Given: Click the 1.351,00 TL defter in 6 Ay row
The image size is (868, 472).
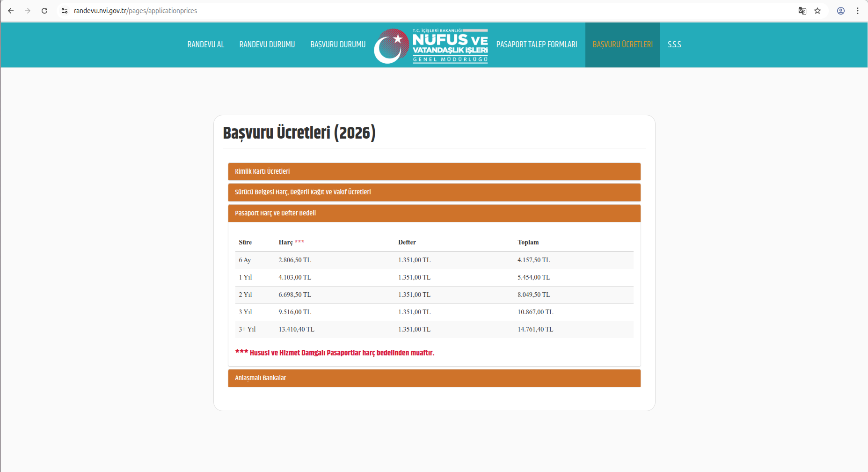Looking at the screenshot, I should click(414, 260).
